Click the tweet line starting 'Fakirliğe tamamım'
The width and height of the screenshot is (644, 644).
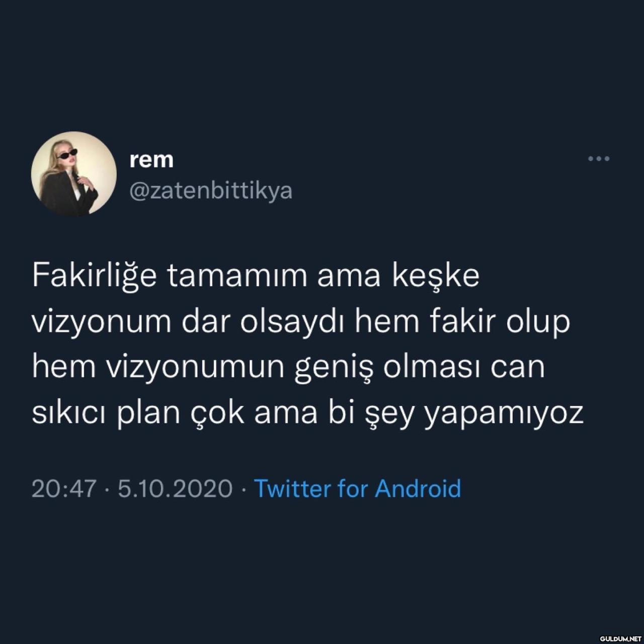(x=256, y=277)
